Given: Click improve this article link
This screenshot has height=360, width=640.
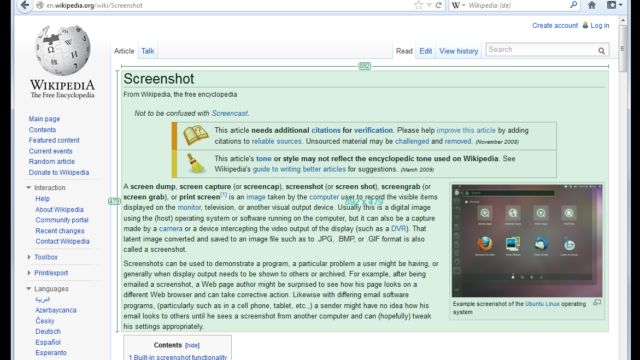Looking at the screenshot, I should [x=466, y=130].
